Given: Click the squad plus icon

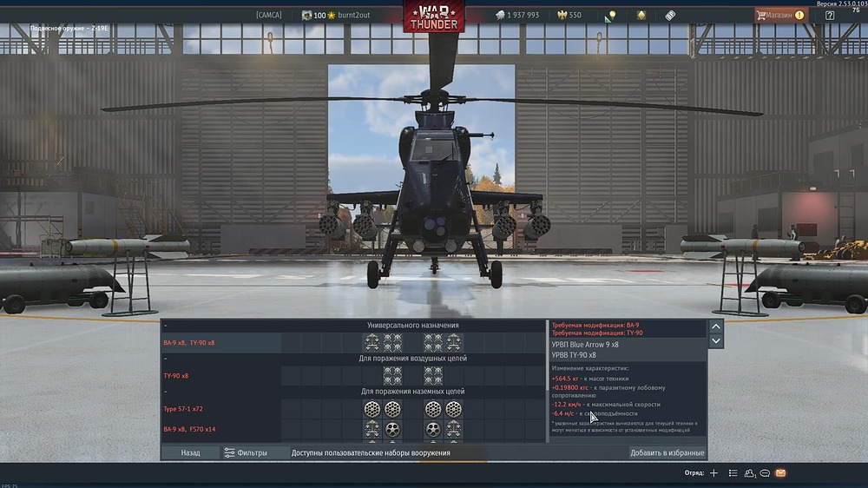Looking at the screenshot, I should pyautogui.click(x=713, y=473).
